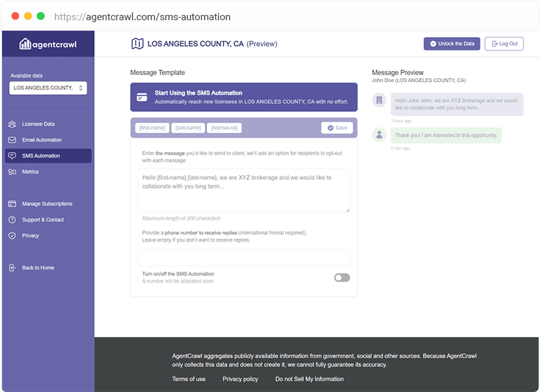Toggle the SMS Automation switch on

pyautogui.click(x=342, y=277)
